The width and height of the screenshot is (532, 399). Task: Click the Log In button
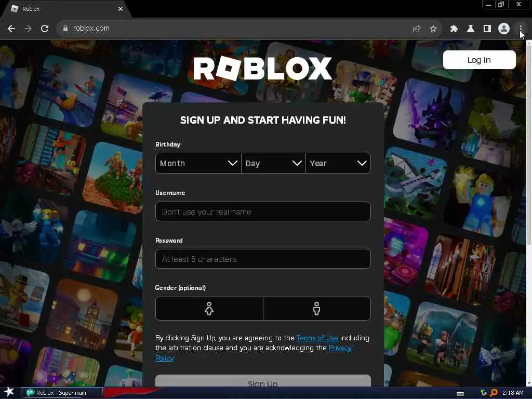pos(479,60)
